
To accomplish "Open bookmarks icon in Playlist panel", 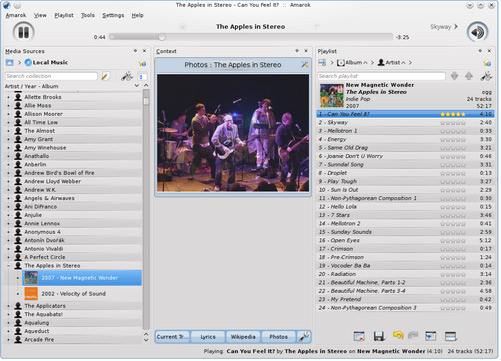I will pos(487,63).
